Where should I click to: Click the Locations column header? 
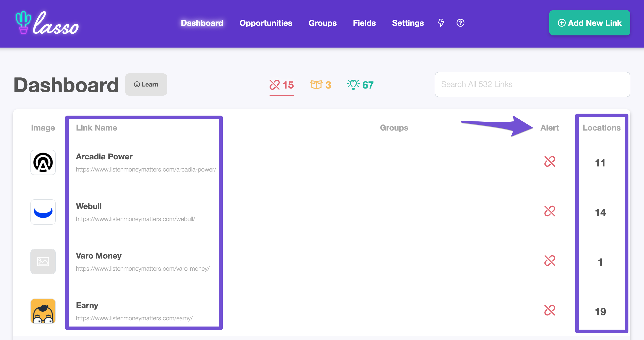[601, 128]
